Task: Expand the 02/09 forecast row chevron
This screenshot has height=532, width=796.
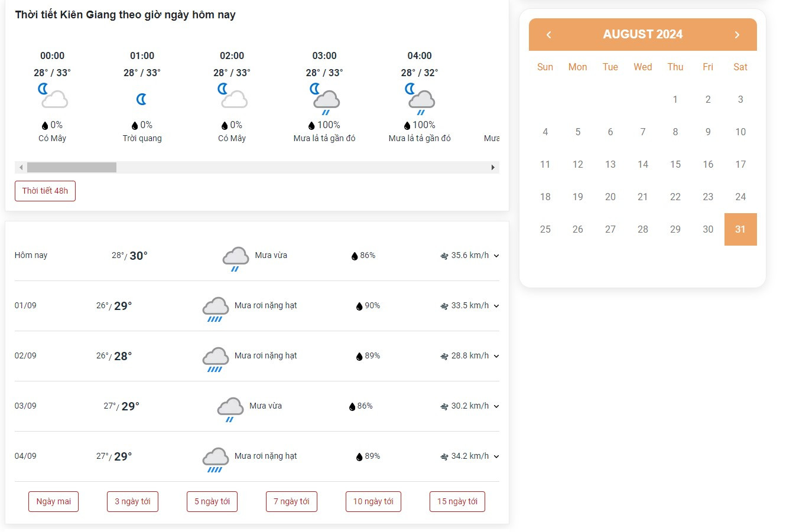Action: pos(496,356)
